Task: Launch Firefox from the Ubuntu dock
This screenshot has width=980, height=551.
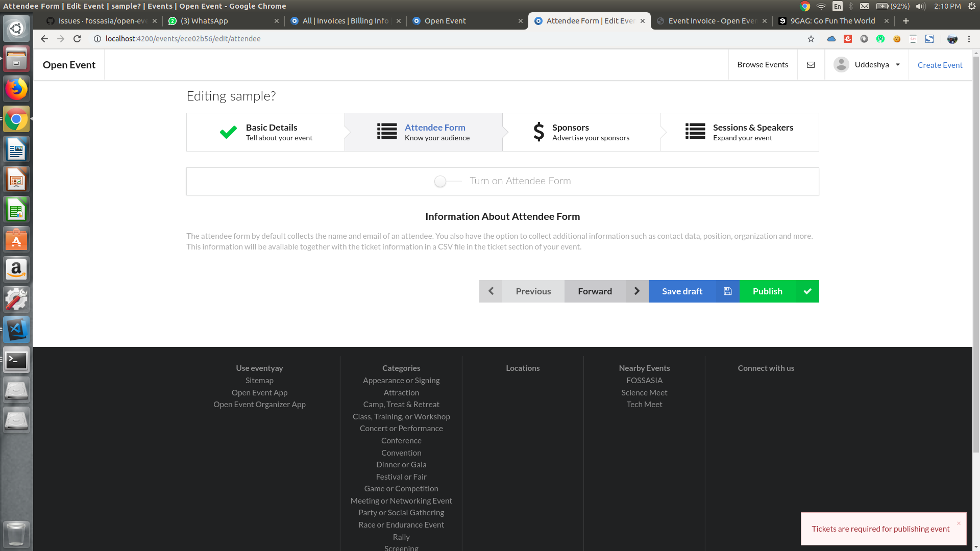Action: pos(16,89)
